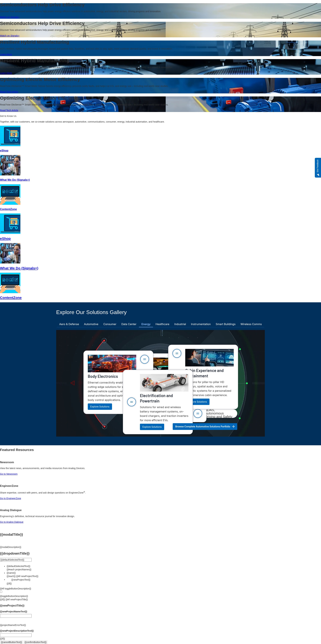Click the Body Electronics card title
Image resolution: width=321 pixels, height=644 pixels.
103,376
